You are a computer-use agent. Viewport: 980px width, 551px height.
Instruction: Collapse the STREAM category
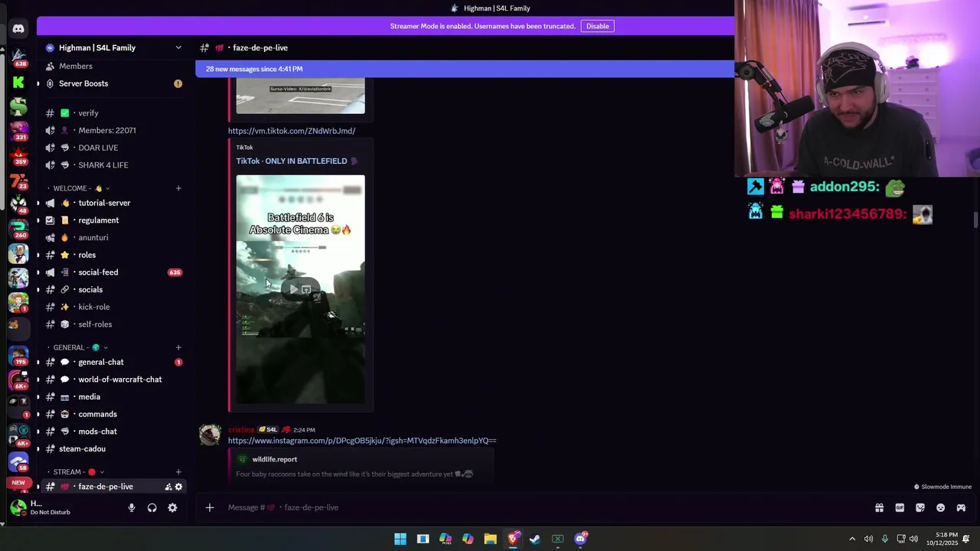pos(78,472)
